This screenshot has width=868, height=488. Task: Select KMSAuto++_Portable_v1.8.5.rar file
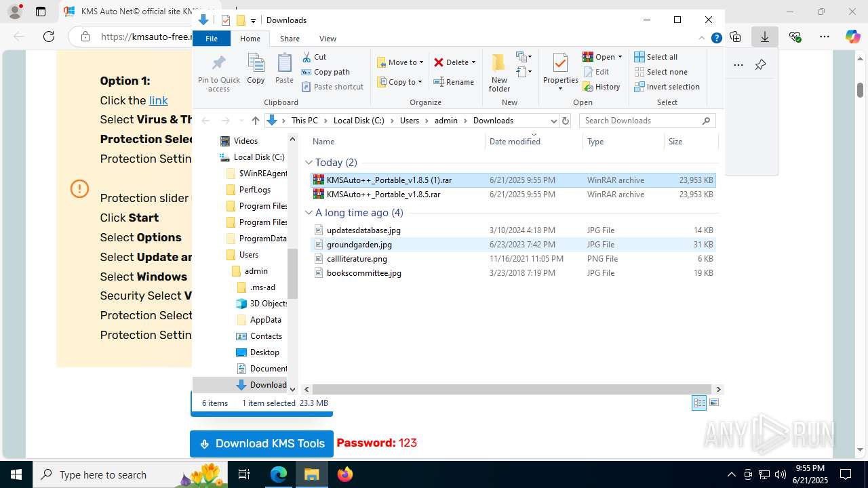513,195
